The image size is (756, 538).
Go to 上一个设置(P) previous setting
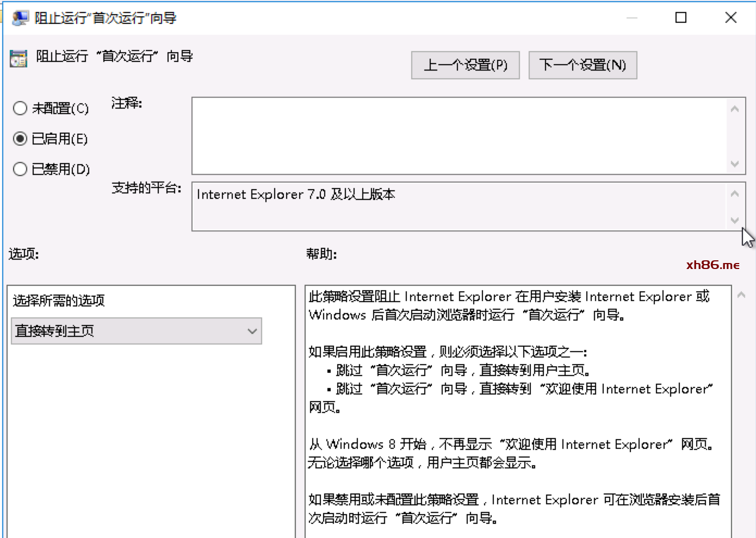point(465,65)
